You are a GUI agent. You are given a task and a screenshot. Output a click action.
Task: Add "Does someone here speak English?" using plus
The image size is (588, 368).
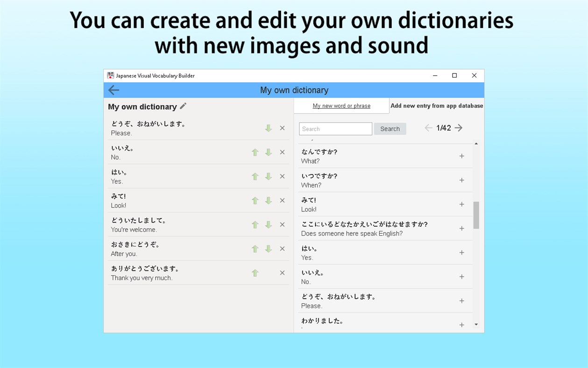point(461,228)
